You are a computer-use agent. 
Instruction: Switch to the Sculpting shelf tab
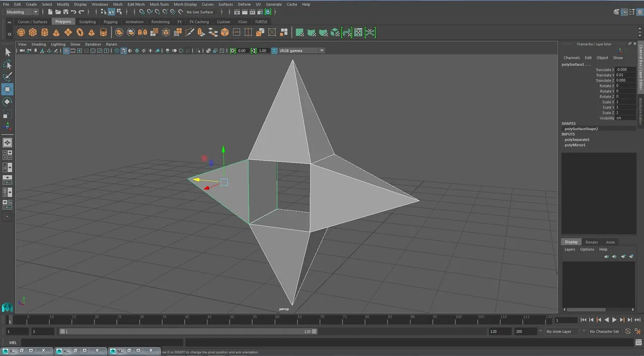click(87, 22)
